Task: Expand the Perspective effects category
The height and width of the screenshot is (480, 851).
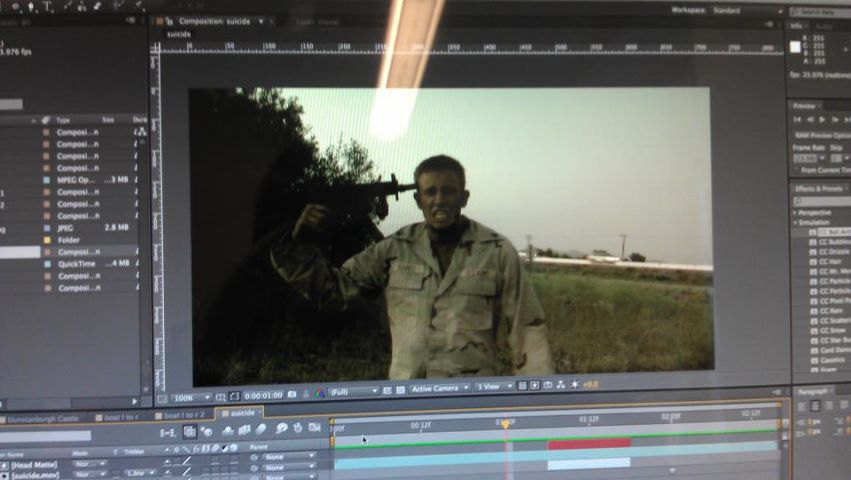Action: (797, 213)
